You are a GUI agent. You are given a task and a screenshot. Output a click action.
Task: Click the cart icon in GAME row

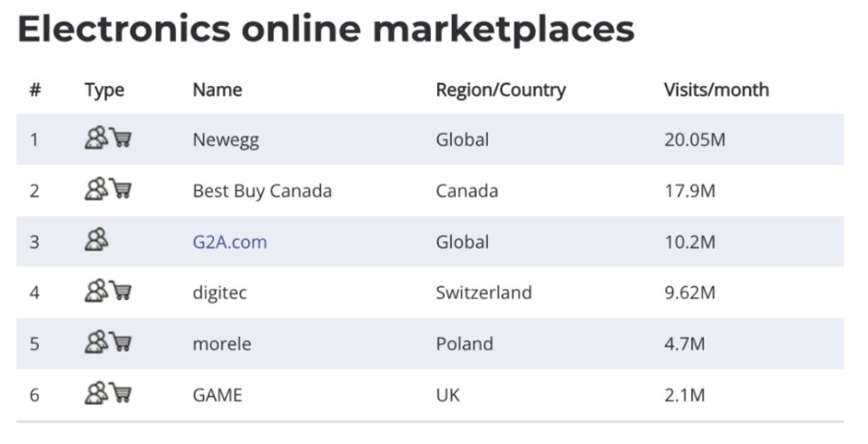pyautogui.click(x=121, y=393)
